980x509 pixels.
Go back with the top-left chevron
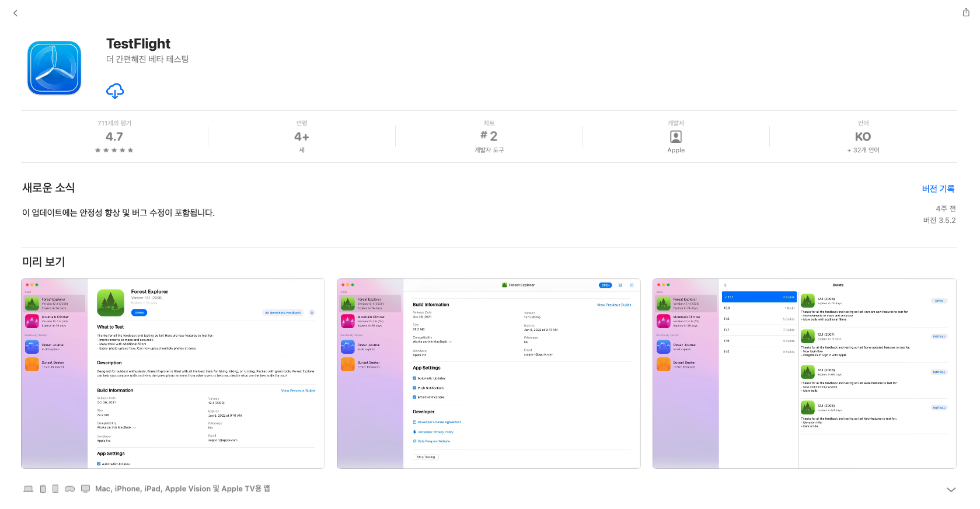(15, 13)
